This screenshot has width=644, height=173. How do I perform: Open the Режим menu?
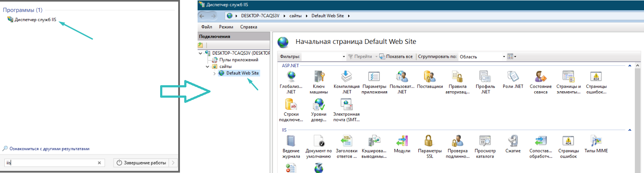(x=226, y=27)
